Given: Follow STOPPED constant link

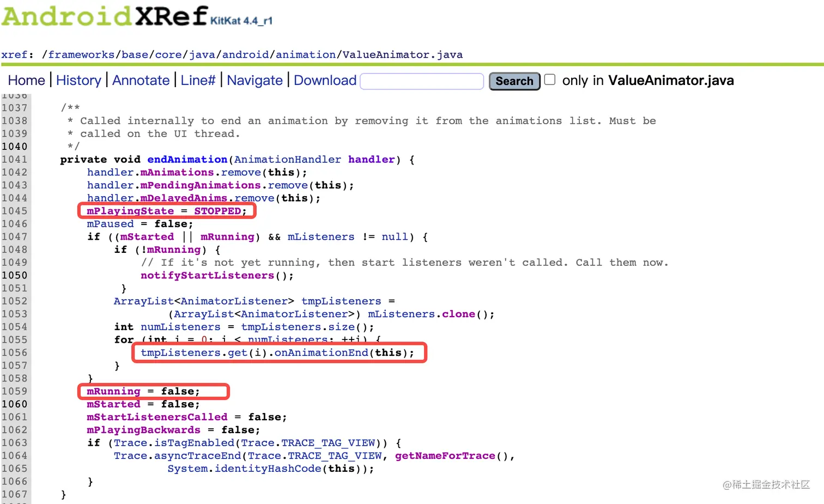Looking at the screenshot, I should pos(217,211).
